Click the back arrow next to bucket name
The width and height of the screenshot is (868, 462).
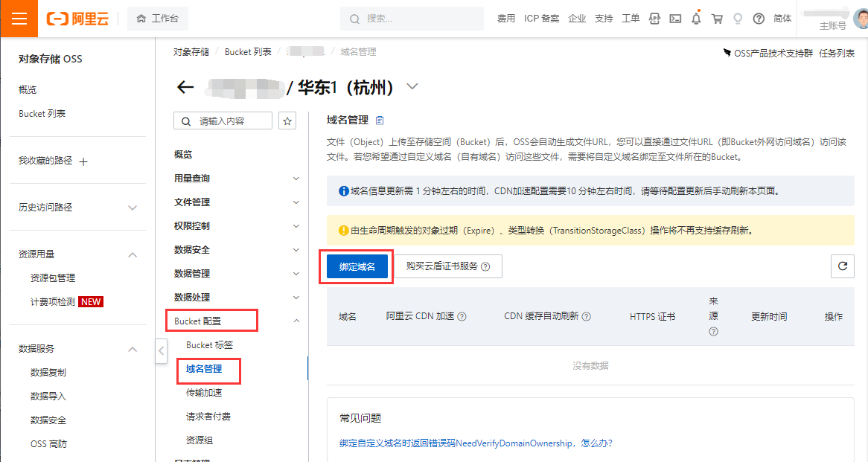(x=185, y=87)
